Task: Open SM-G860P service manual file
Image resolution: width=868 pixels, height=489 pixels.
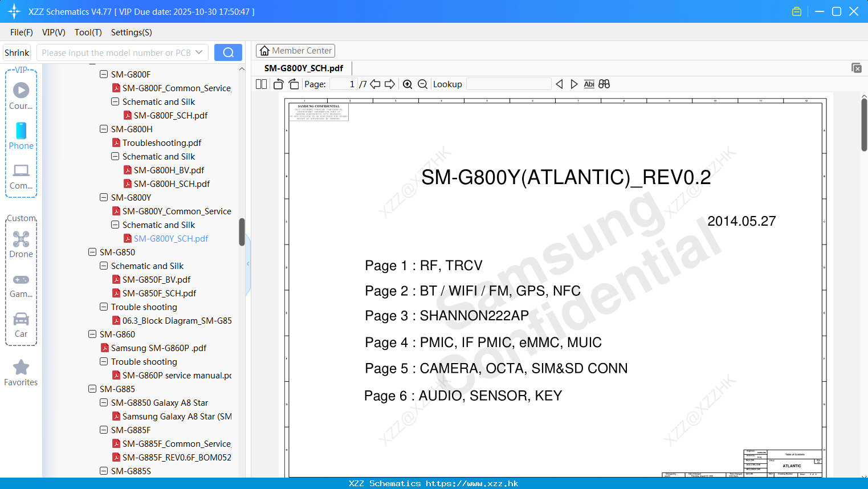Action: click(177, 375)
